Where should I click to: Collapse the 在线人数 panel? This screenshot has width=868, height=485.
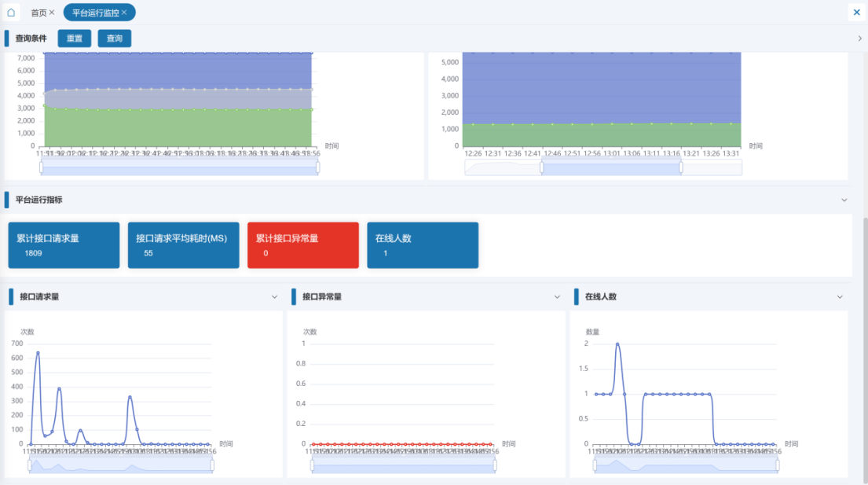(x=840, y=297)
